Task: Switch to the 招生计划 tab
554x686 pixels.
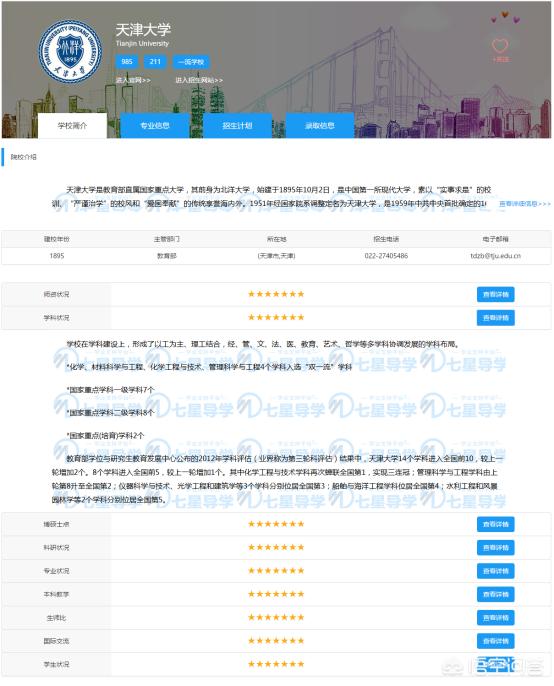Action: [x=237, y=126]
